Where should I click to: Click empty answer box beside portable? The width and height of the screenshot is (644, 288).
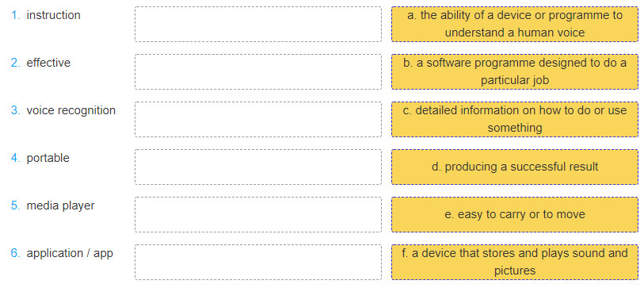pyautogui.click(x=258, y=167)
